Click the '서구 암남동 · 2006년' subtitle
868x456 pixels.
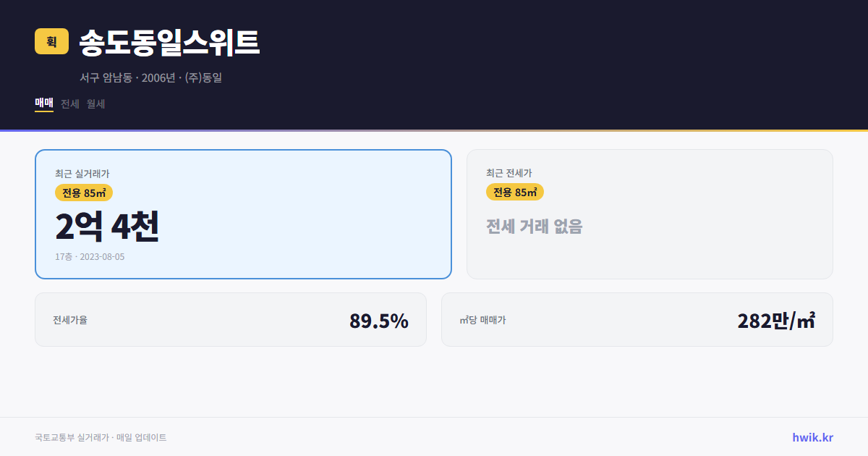tap(151, 78)
